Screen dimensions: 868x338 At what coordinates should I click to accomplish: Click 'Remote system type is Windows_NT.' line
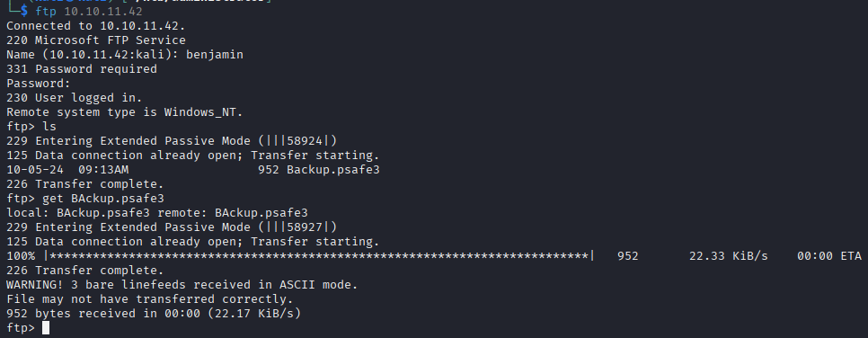click(x=125, y=112)
